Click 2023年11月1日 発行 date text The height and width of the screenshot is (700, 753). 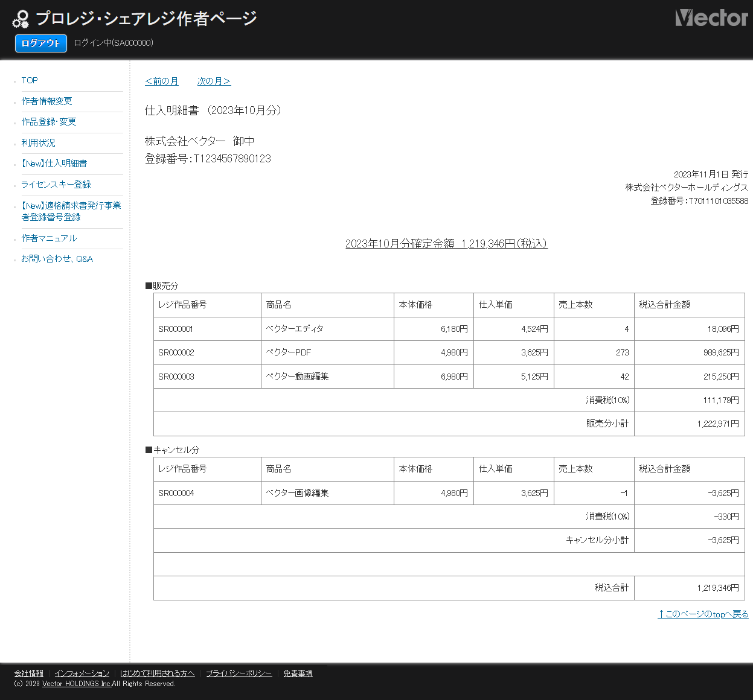tap(711, 174)
